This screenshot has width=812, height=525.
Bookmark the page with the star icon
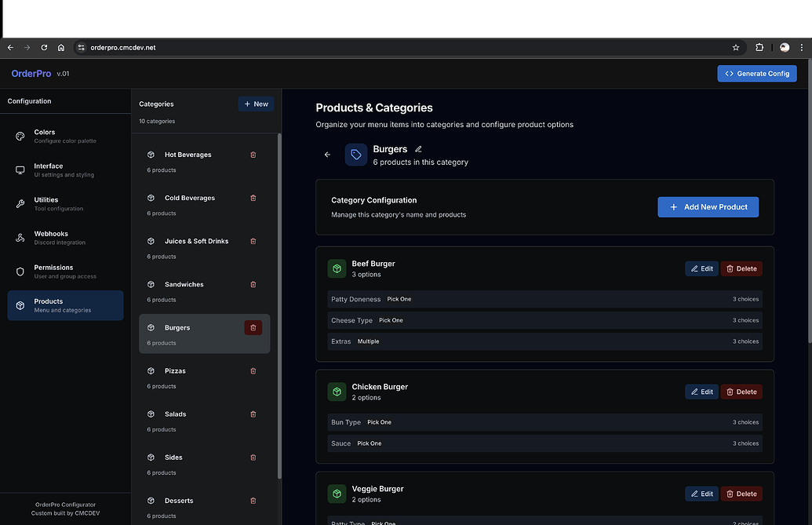point(735,47)
